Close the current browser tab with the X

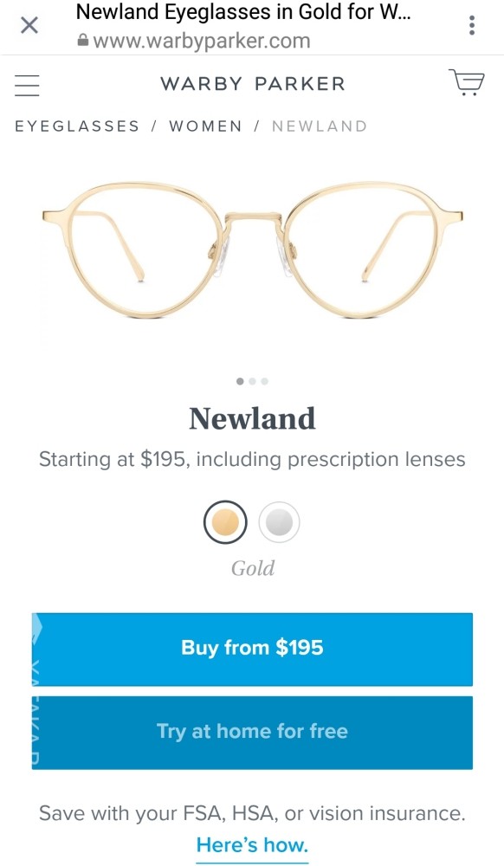(x=29, y=25)
